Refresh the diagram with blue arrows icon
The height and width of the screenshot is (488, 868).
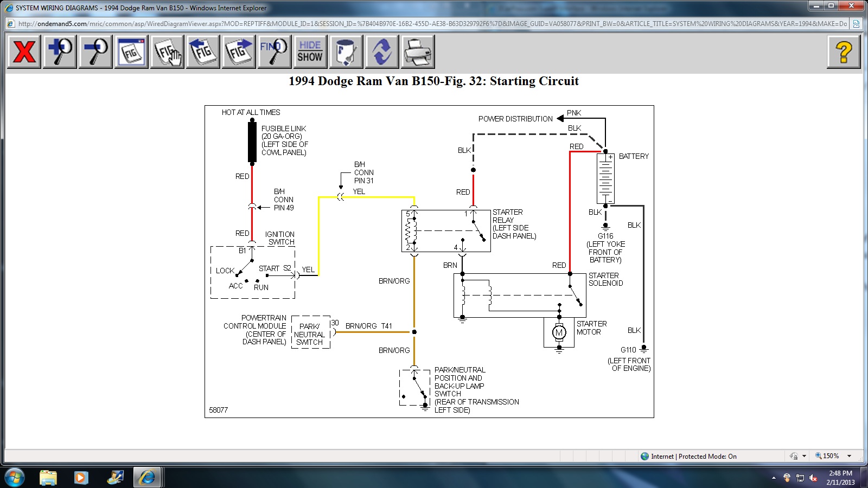point(382,52)
